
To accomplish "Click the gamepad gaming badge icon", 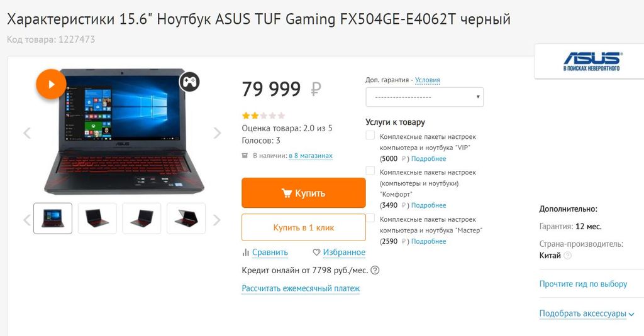I will coord(189,82).
